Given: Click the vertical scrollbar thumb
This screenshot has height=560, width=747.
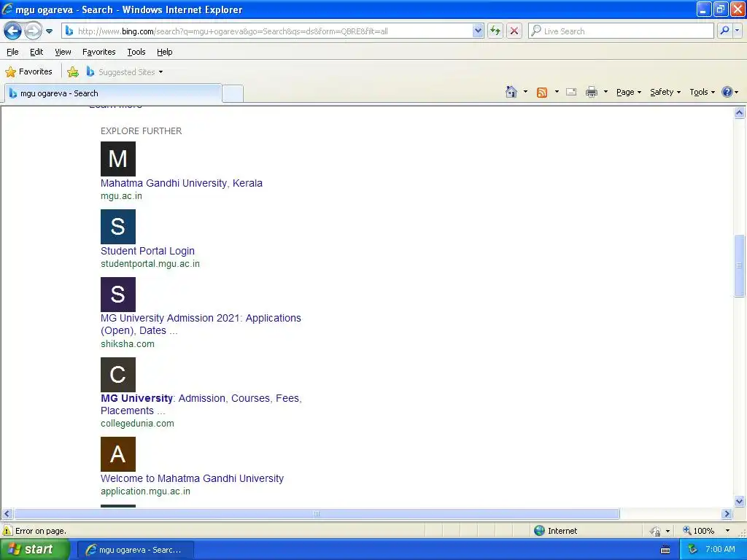Looking at the screenshot, I should (740, 265).
